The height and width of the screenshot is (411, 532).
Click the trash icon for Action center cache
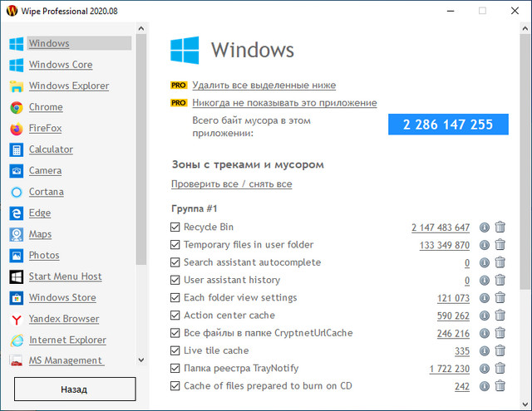(x=500, y=316)
